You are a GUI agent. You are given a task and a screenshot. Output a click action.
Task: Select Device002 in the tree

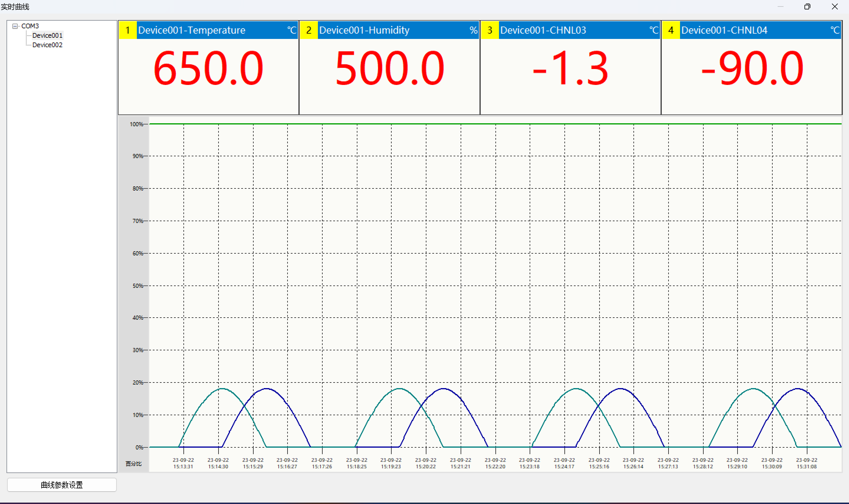[x=47, y=45]
